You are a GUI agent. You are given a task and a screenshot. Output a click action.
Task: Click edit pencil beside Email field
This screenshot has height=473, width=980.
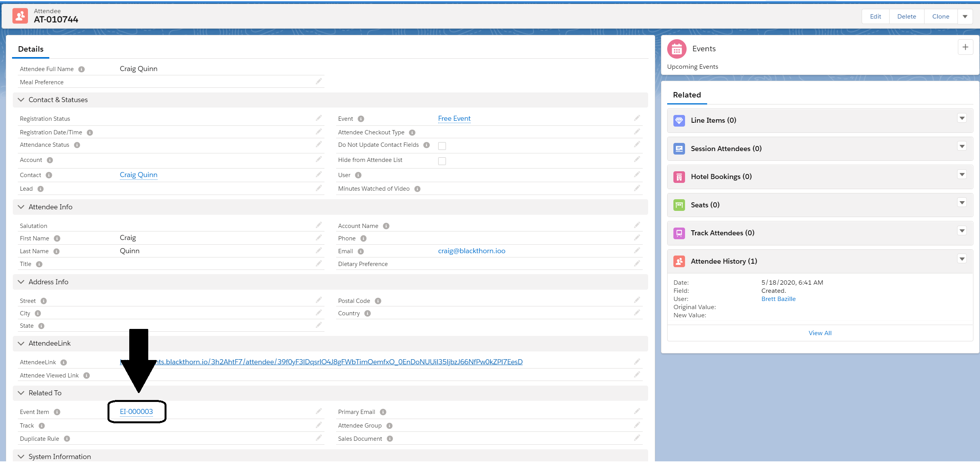(637, 250)
